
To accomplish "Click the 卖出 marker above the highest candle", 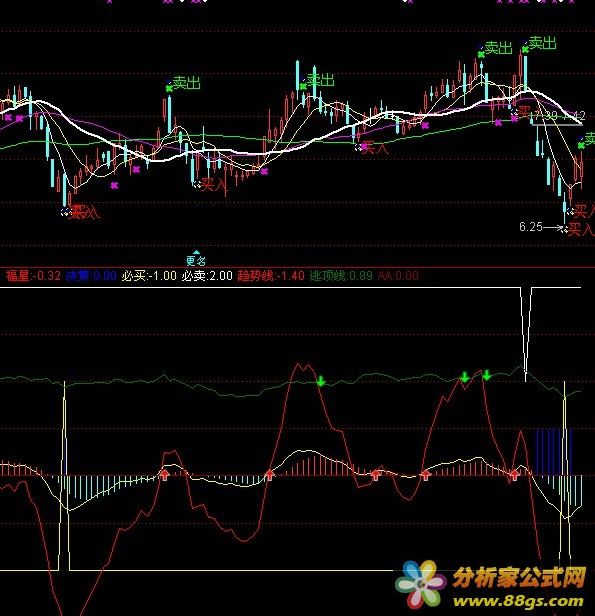I will coord(542,43).
